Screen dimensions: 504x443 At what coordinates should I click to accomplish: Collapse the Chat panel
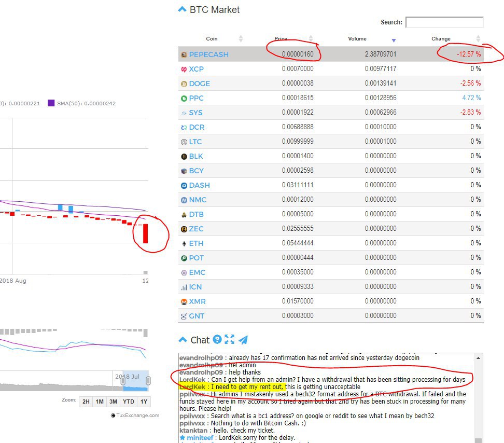[x=183, y=339]
